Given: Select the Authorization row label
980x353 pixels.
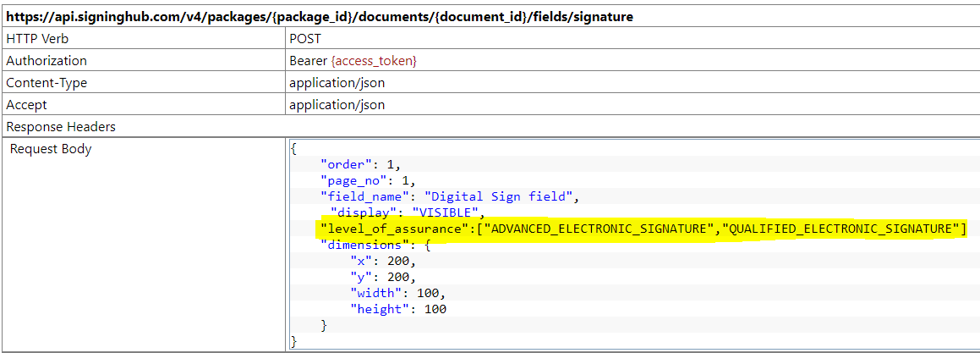Looking at the screenshot, I should [x=47, y=61].
